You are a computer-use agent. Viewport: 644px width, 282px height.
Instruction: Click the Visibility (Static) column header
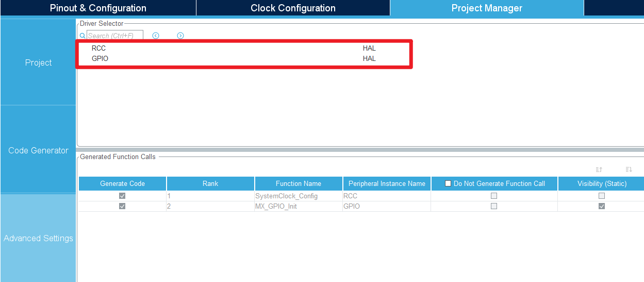pyautogui.click(x=601, y=183)
